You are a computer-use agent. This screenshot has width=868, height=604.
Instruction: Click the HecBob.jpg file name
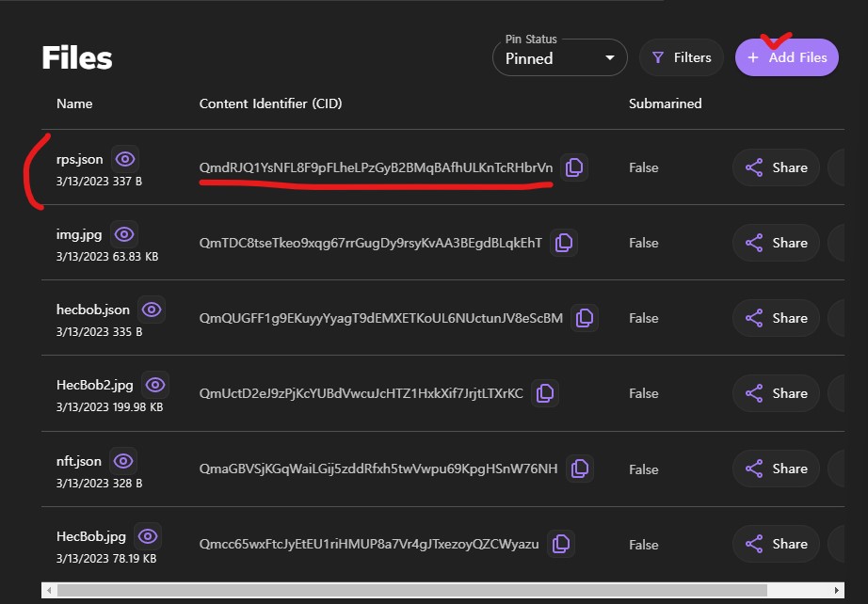pyautogui.click(x=91, y=536)
